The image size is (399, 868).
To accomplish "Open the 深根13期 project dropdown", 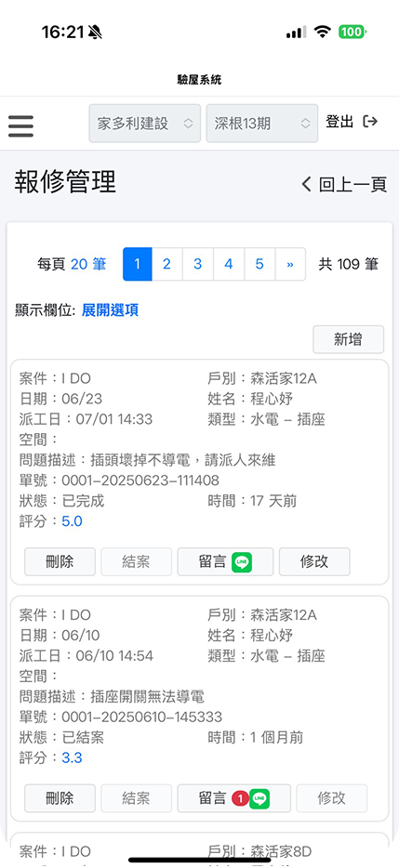I will pyautogui.click(x=262, y=124).
